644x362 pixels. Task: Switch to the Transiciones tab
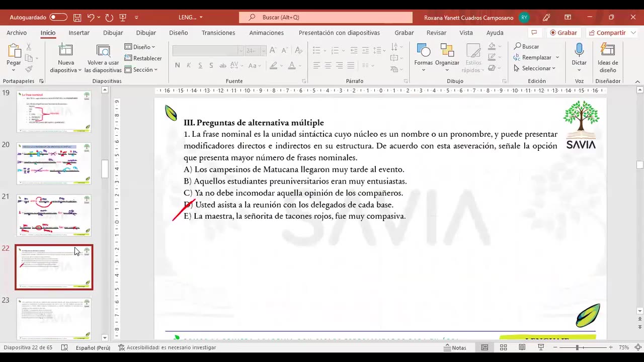click(x=218, y=33)
